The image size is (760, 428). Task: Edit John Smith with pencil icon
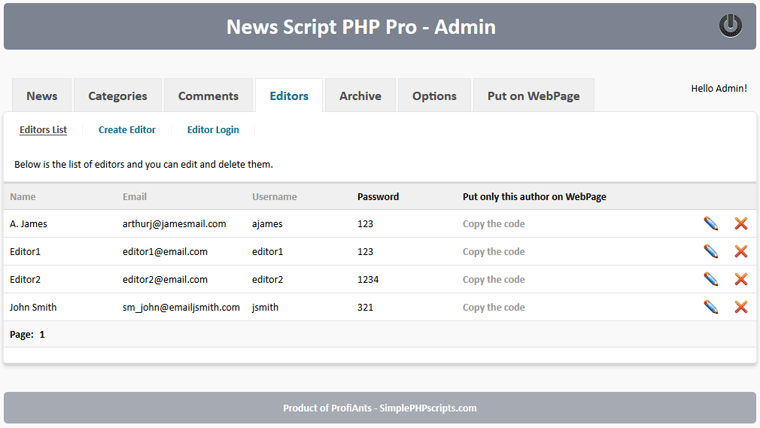(711, 307)
